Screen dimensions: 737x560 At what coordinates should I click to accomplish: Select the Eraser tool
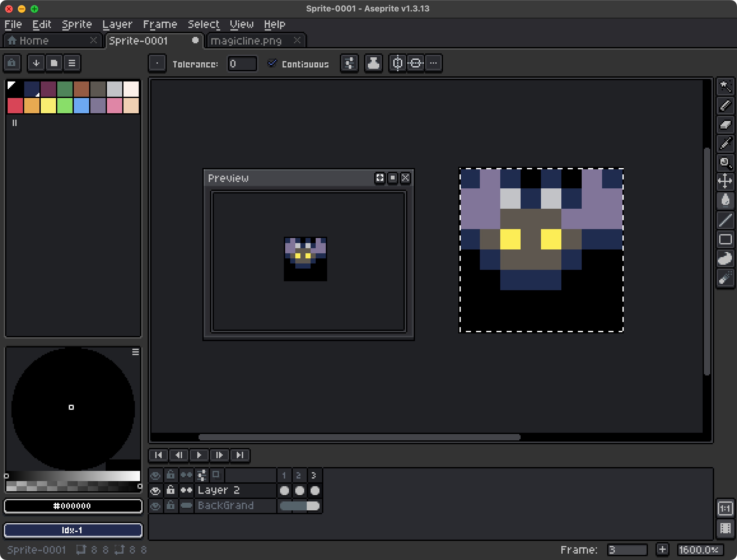(x=725, y=126)
